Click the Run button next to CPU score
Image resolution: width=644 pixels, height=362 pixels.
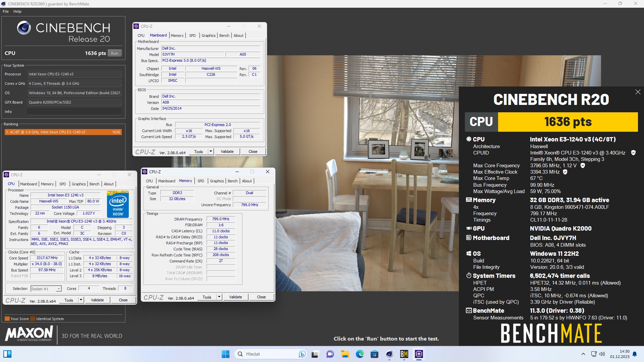coord(114,53)
